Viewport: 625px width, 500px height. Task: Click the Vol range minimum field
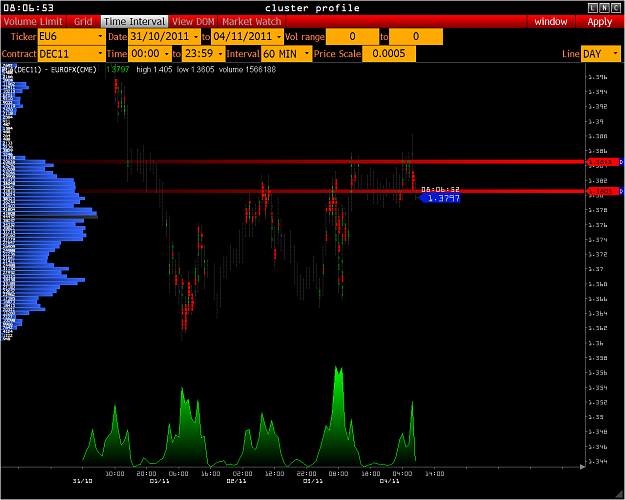pos(352,37)
